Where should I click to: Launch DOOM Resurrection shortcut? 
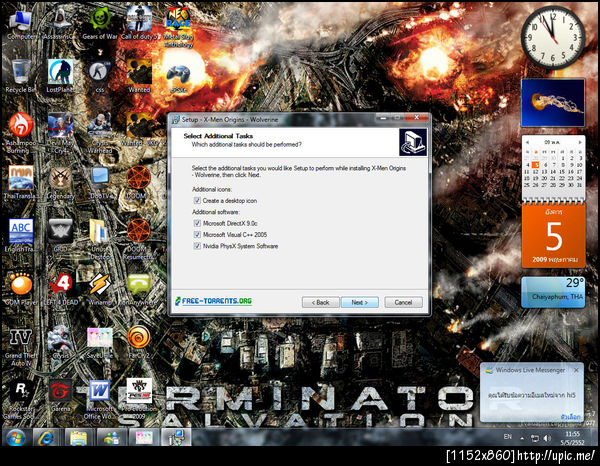pos(139,239)
